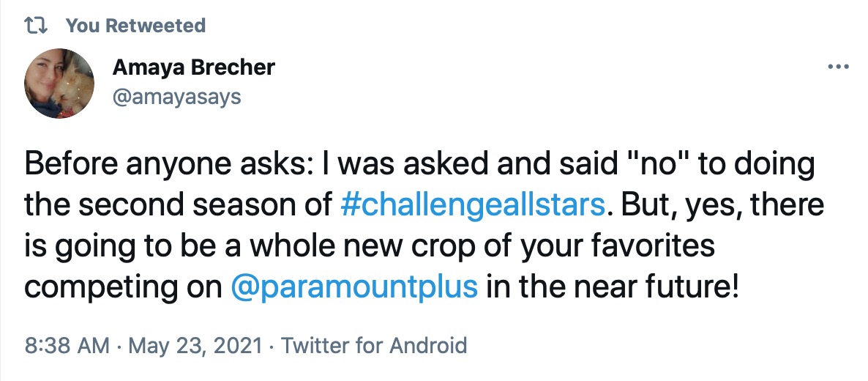
Task: Click the Amaya Brecher display name
Action: coord(193,68)
